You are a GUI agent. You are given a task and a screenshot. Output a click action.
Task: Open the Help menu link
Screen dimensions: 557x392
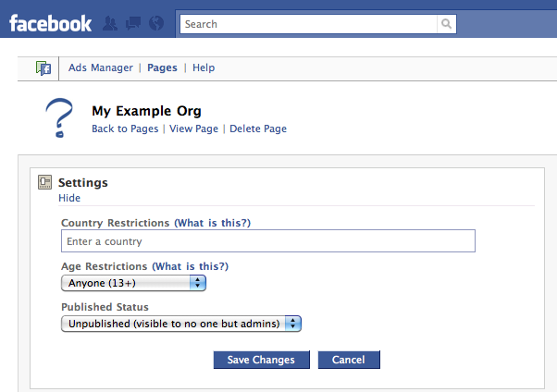coord(204,67)
